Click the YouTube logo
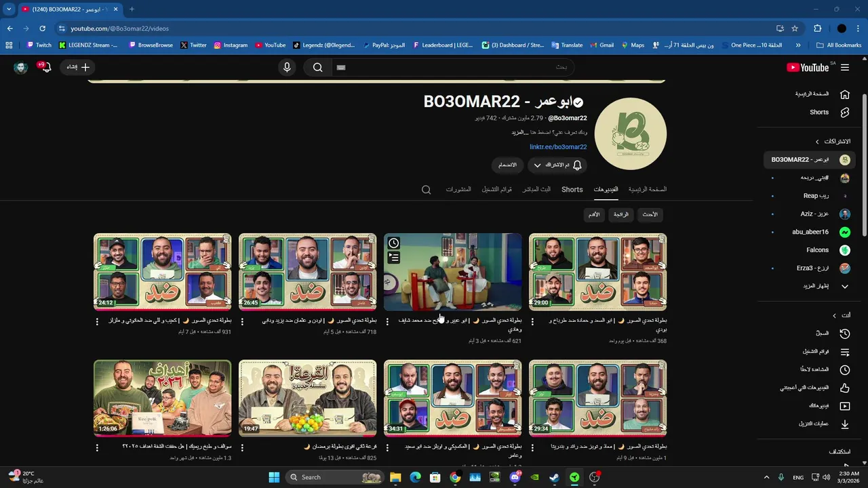The height and width of the screenshot is (488, 868). point(808,67)
